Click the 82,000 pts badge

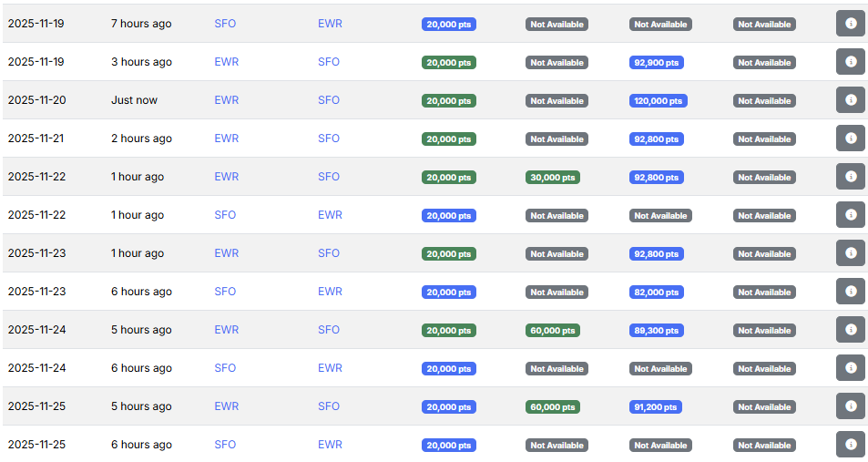coord(656,293)
